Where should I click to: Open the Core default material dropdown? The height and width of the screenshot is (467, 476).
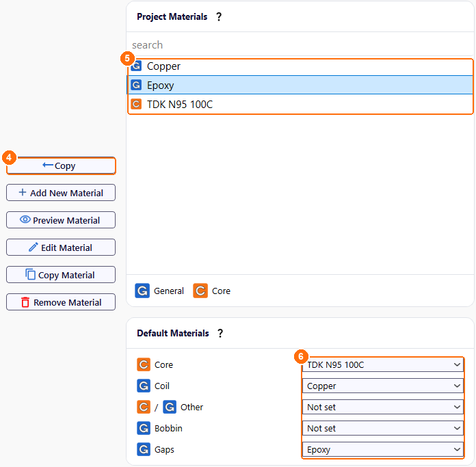click(x=383, y=364)
